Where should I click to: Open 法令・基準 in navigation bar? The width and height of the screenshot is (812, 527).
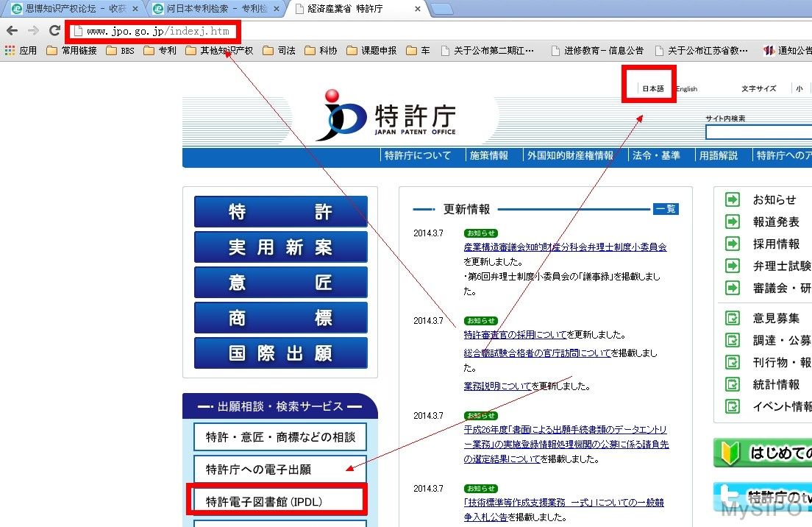(655, 155)
